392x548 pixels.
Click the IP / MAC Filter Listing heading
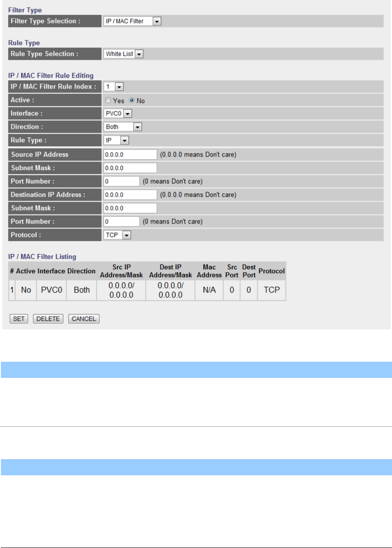[42, 257]
